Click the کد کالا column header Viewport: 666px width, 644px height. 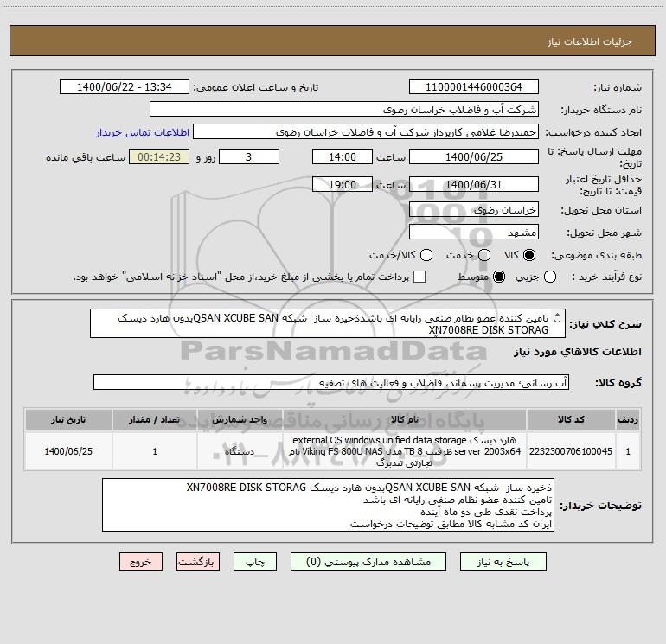click(571, 419)
